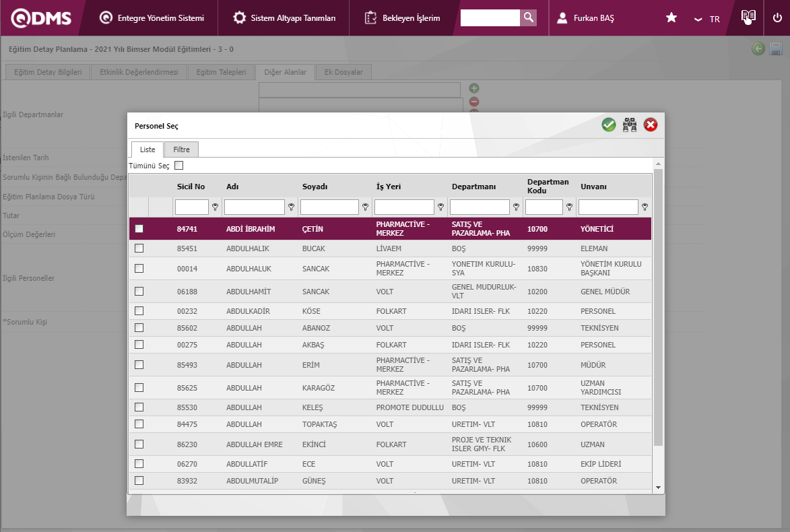Select the checkbox for ABDULLATİF ECE row
790x532 pixels.
pos(139,464)
